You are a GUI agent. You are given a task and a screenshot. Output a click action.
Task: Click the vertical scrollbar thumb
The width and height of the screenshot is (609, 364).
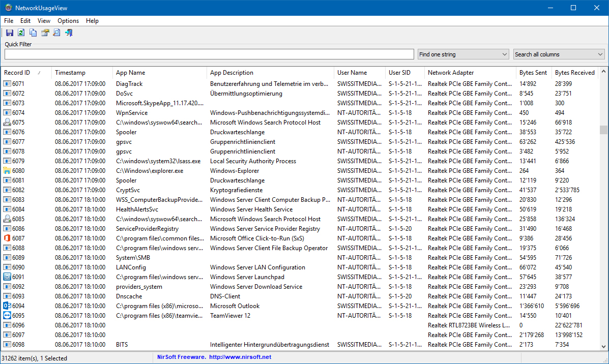603,130
